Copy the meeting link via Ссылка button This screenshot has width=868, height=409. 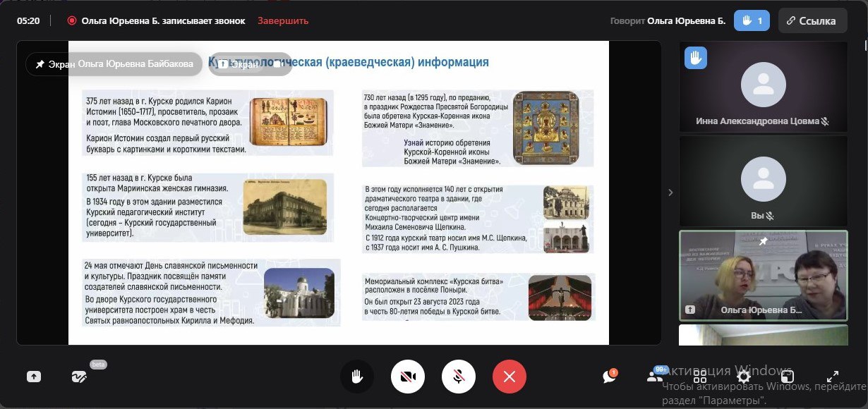812,21
